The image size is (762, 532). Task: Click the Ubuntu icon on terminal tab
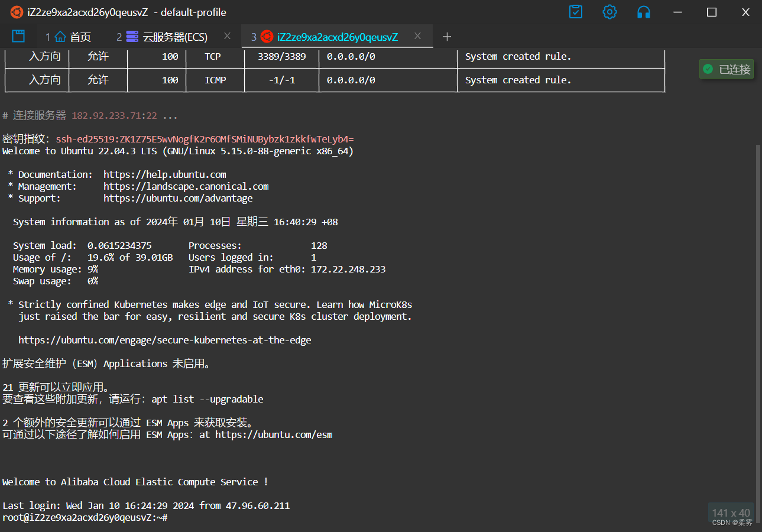tap(267, 37)
